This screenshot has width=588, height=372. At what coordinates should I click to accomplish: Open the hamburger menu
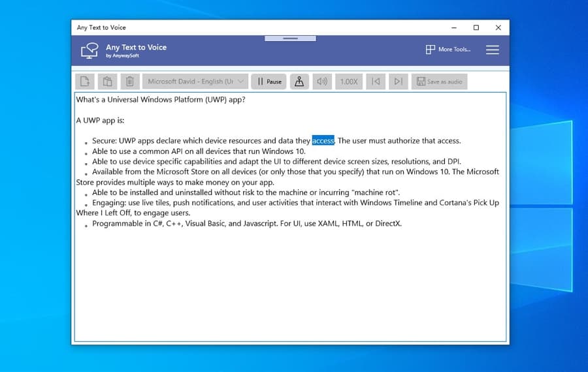pos(492,50)
